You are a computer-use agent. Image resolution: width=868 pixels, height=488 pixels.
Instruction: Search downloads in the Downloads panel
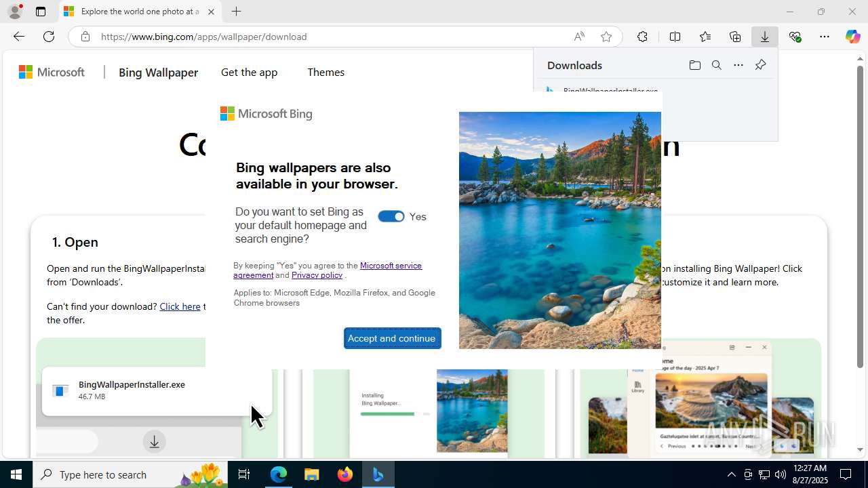pyautogui.click(x=716, y=65)
